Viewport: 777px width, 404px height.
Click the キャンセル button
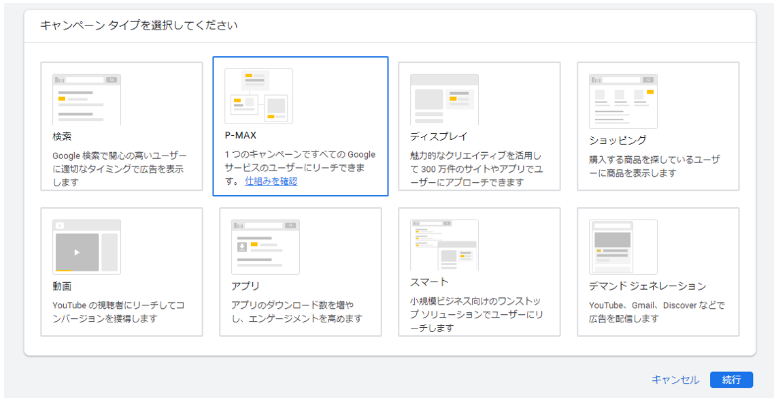click(x=675, y=380)
